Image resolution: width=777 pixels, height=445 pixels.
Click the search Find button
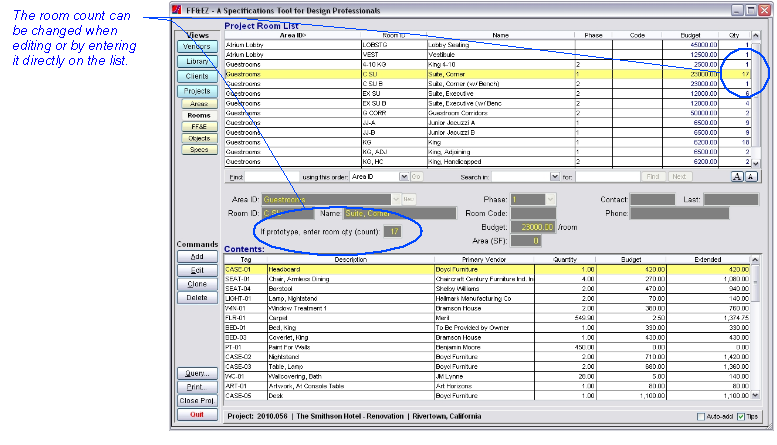[x=653, y=177]
